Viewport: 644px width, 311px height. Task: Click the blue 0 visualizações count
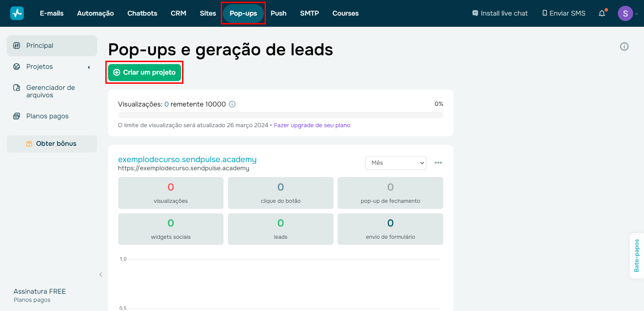pos(166,104)
